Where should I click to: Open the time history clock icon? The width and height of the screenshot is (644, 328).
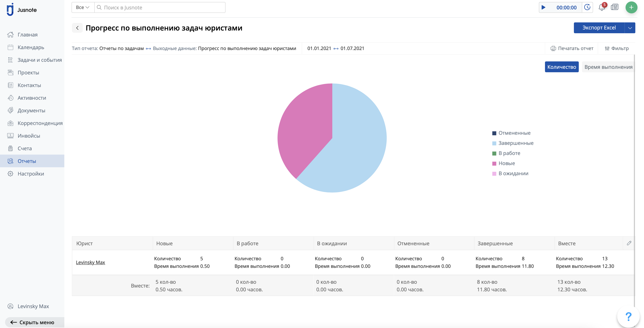(x=587, y=7)
